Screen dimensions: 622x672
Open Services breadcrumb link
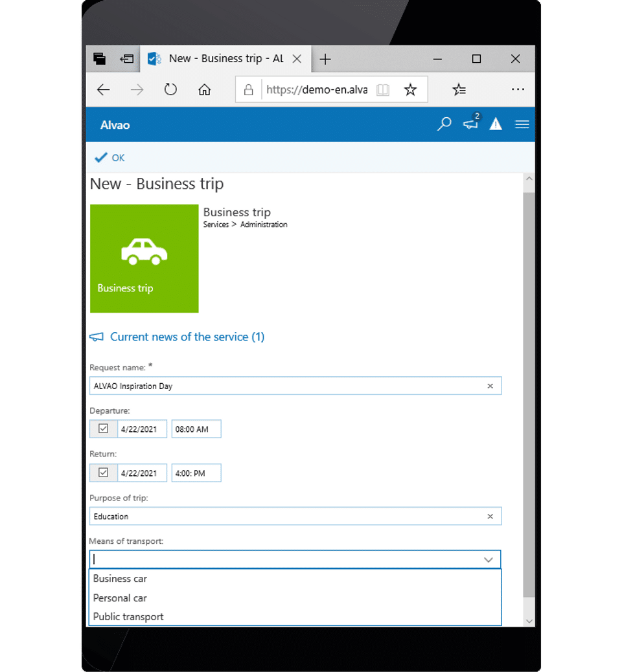(x=216, y=225)
